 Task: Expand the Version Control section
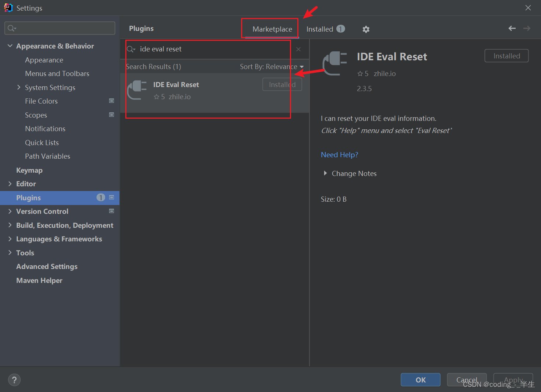pos(10,211)
